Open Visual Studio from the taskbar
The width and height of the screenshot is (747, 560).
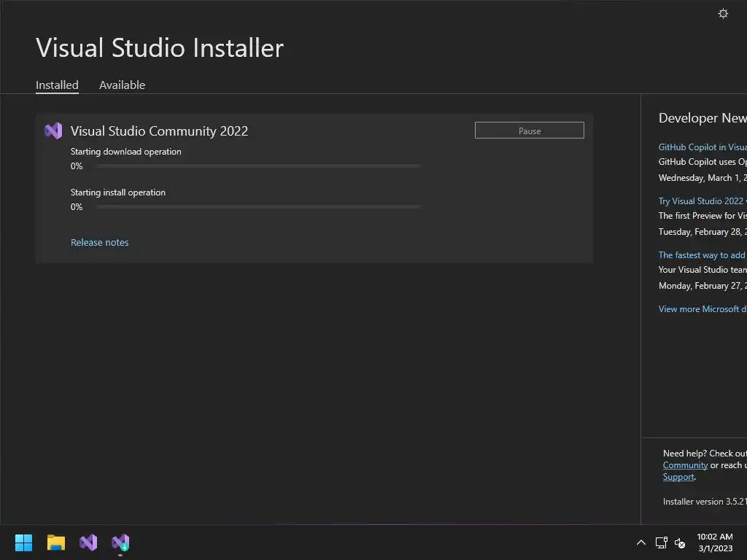click(88, 542)
